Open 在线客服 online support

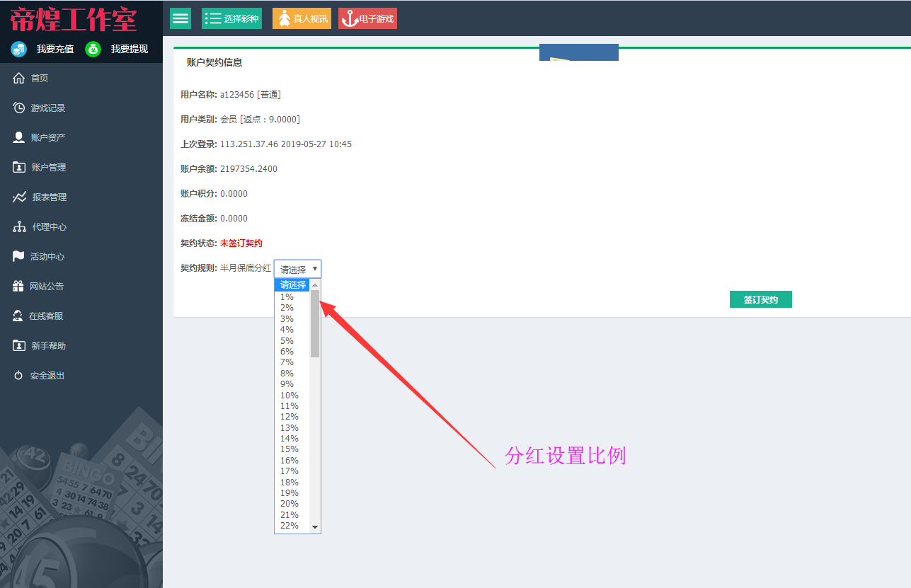coord(45,316)
